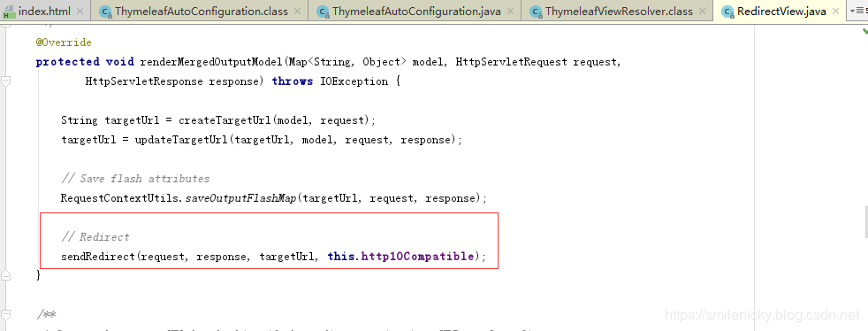
Task: Click the scrollbar marker stripe on right edge
Action: (865, 221)
